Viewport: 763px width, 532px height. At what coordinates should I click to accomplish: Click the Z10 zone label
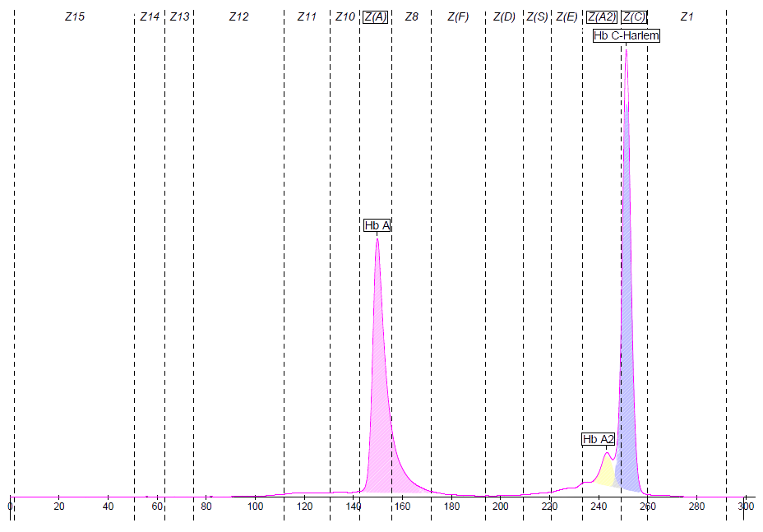point(345,16)
